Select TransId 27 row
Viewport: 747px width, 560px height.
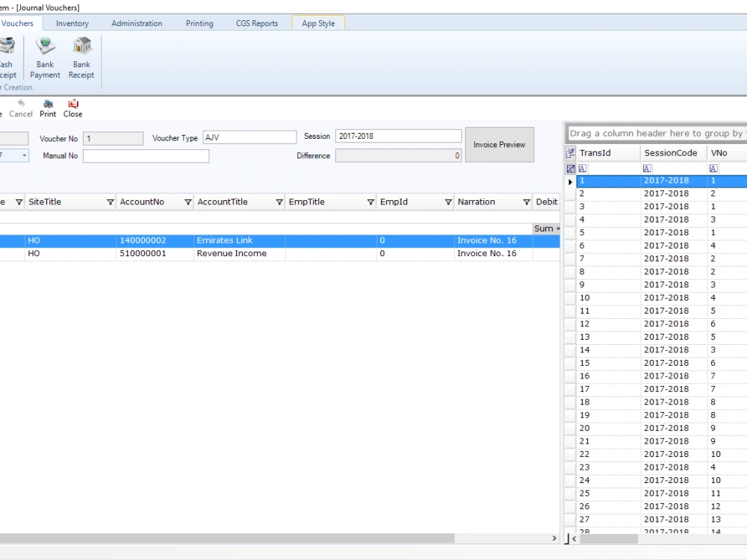(661, 520)
